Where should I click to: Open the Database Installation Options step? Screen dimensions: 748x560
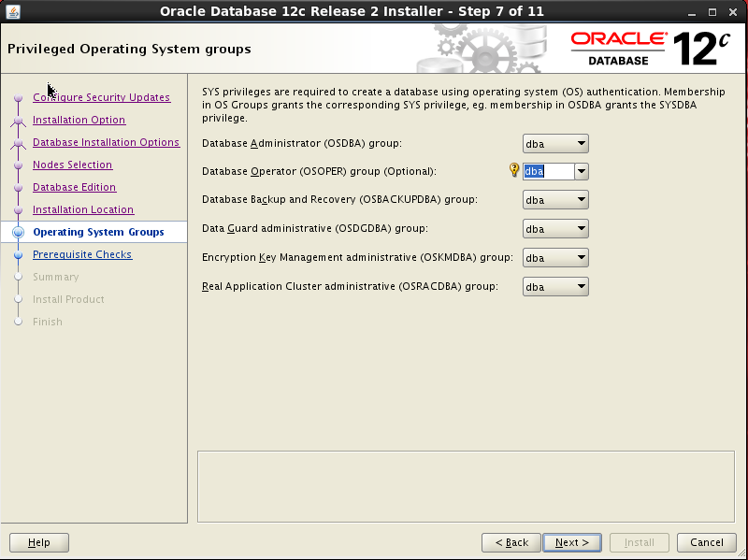tap(106, 142)
